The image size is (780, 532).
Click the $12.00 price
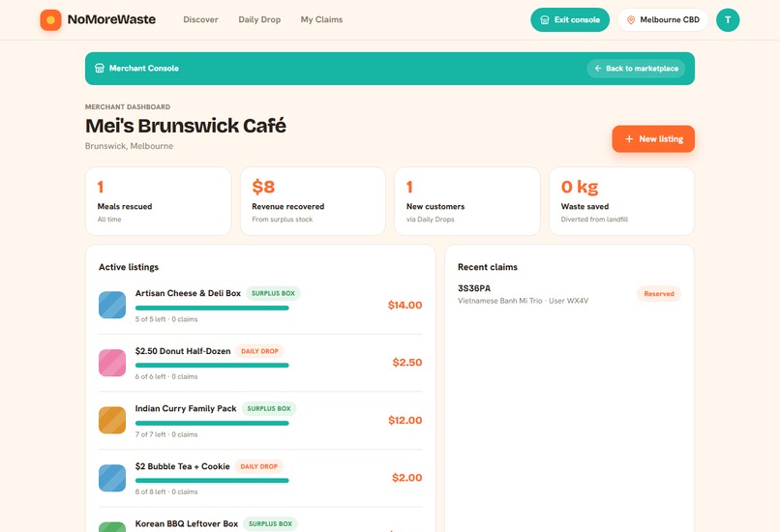405,421
